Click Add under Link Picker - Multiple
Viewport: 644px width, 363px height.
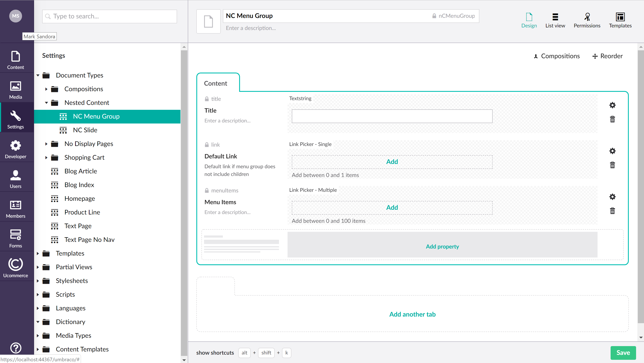click(392, 207)
